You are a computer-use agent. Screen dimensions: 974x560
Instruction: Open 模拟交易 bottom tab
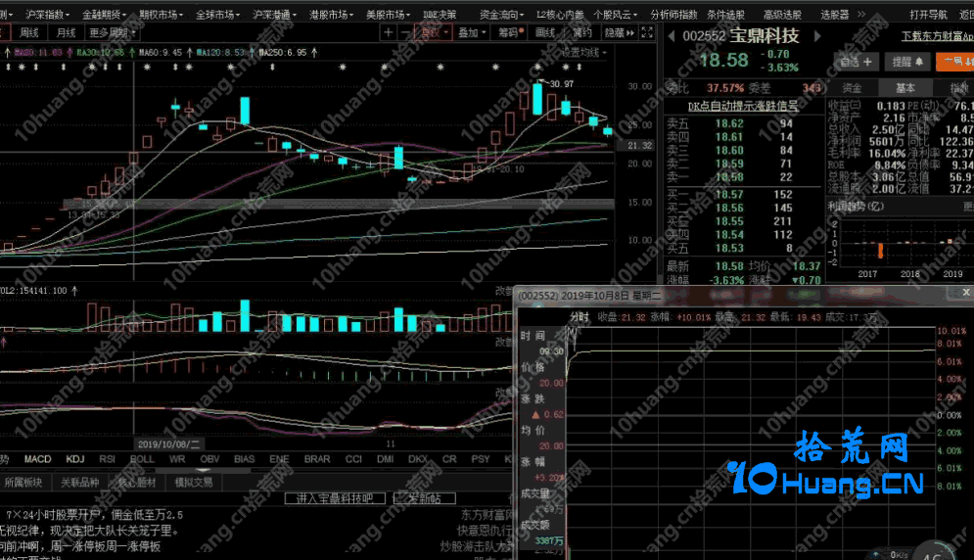193,483
